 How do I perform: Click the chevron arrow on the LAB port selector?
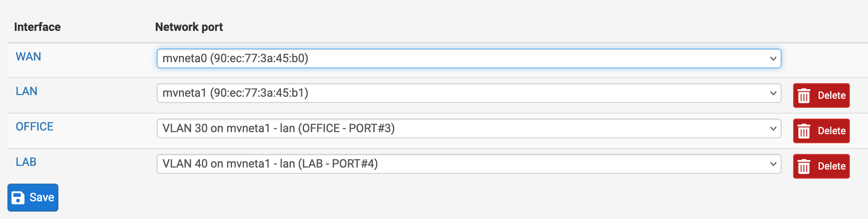pyautogui.click(x=773, y=164)
